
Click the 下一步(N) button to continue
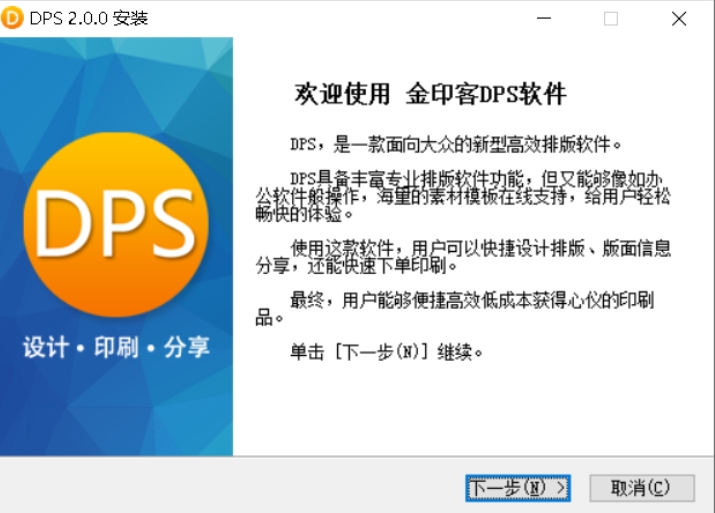(x=518, y=488)
